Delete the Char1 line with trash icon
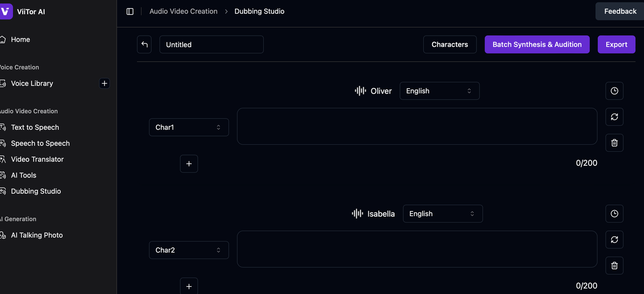Screen dimensions: 644x294 [x=614, y=143]
